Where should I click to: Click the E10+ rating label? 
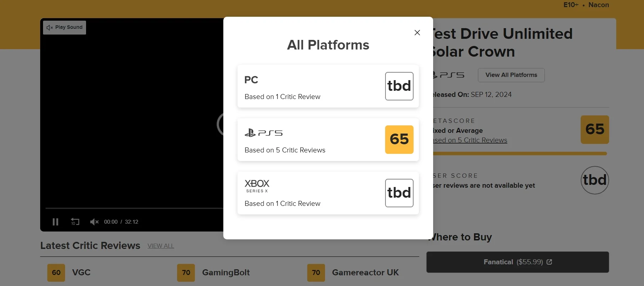pos(571,5)
